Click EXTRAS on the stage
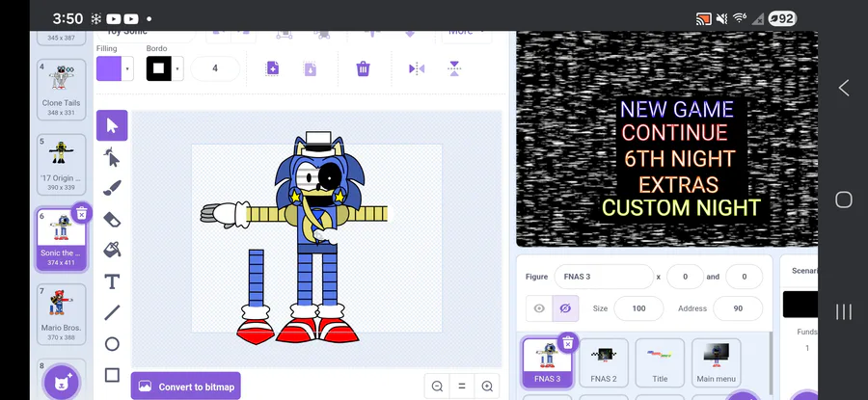This screenshot has height=400, width=868. click(678, 184)
